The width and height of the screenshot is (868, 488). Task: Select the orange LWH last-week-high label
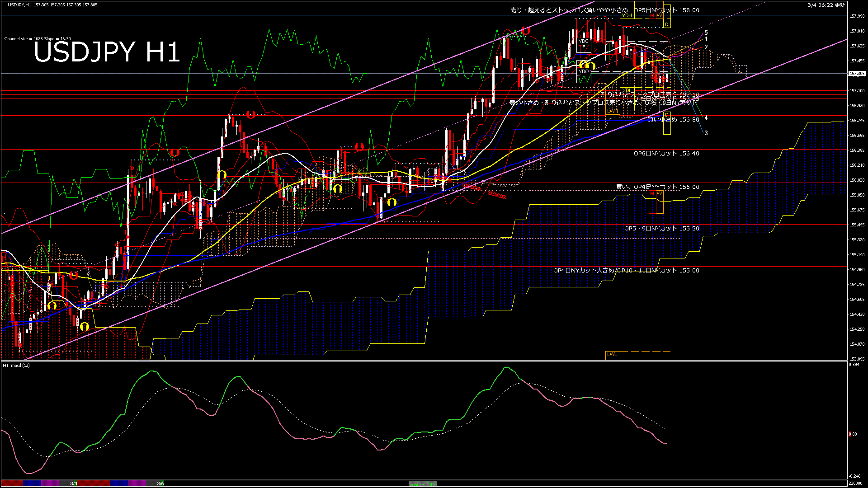[613, 111]
